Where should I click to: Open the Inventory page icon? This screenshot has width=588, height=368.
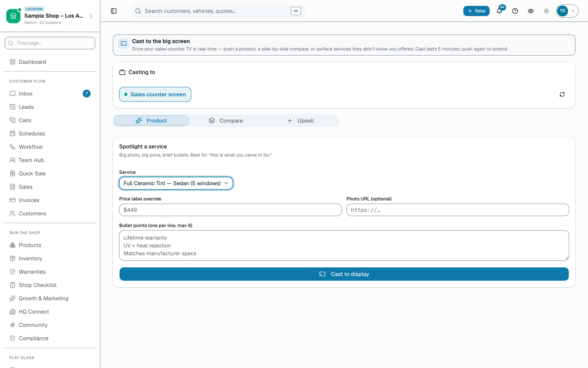click(x=12, y=259)
